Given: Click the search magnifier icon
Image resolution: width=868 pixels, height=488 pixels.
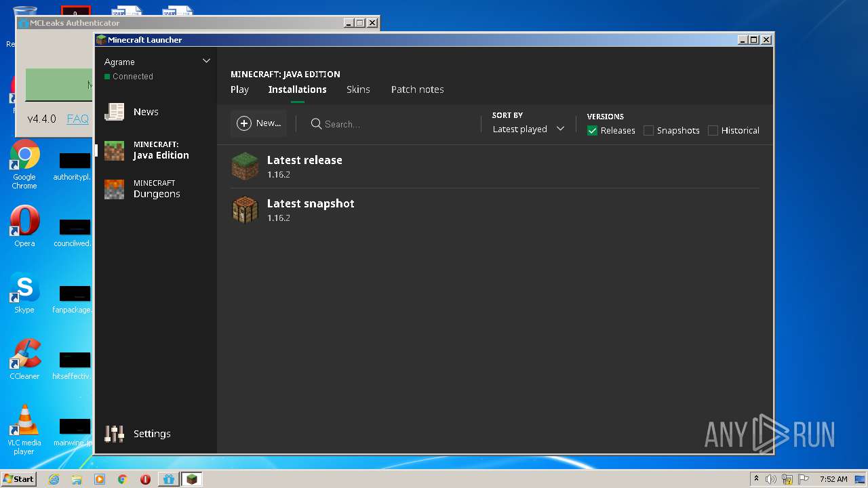Looking at the screenshot, I should tap(316, 124).
